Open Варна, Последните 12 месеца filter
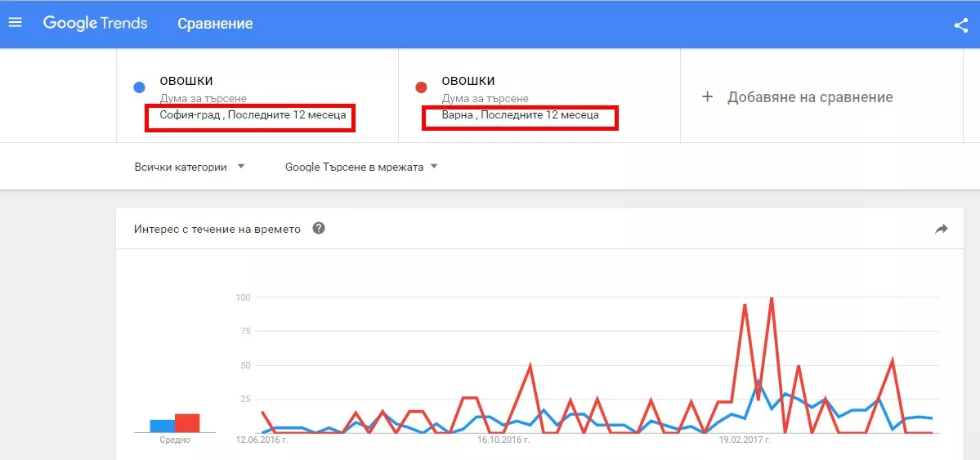This screenshot has width=980, height=460. click(520, 116)
